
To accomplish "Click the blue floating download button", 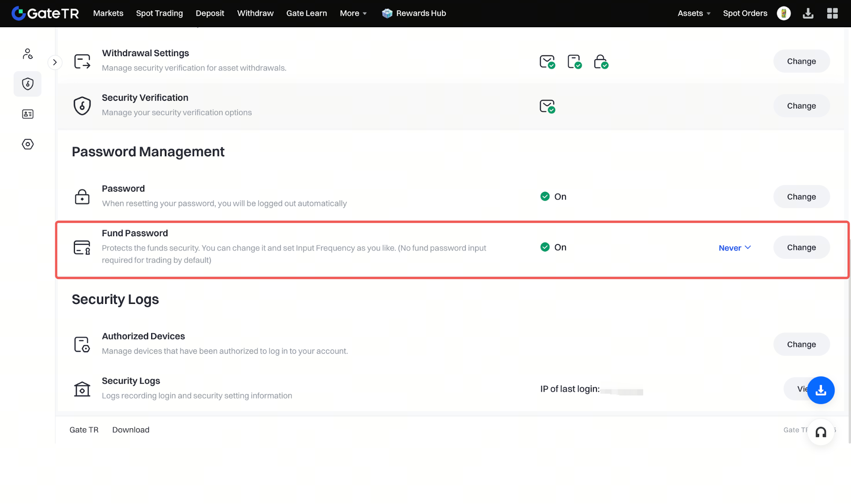I will pyautogui.click(x=820, y=390).
